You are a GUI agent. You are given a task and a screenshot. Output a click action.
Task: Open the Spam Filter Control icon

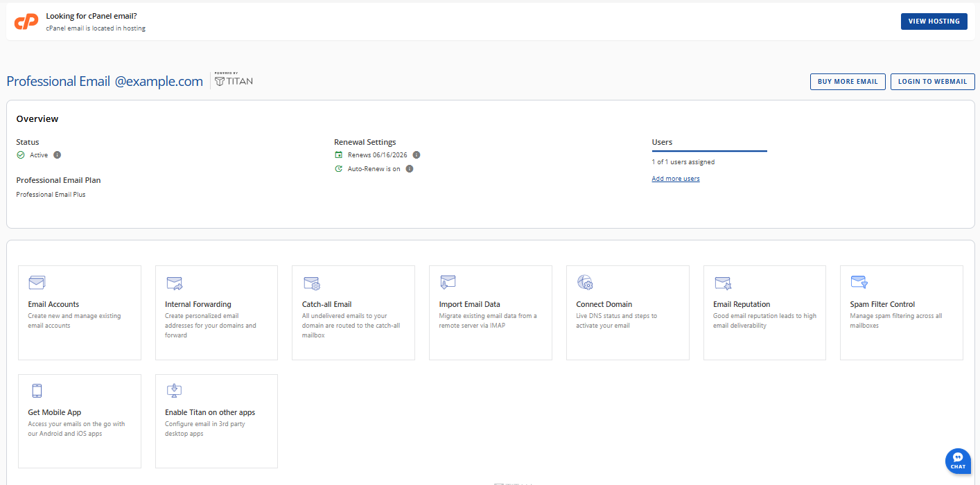click(x=859, y=282)
